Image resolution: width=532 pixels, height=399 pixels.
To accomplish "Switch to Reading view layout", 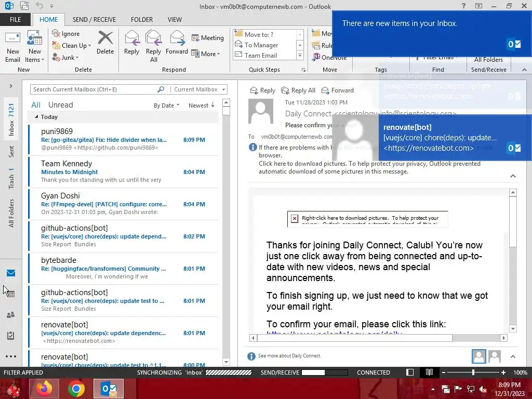I will [x=429, y=372].
